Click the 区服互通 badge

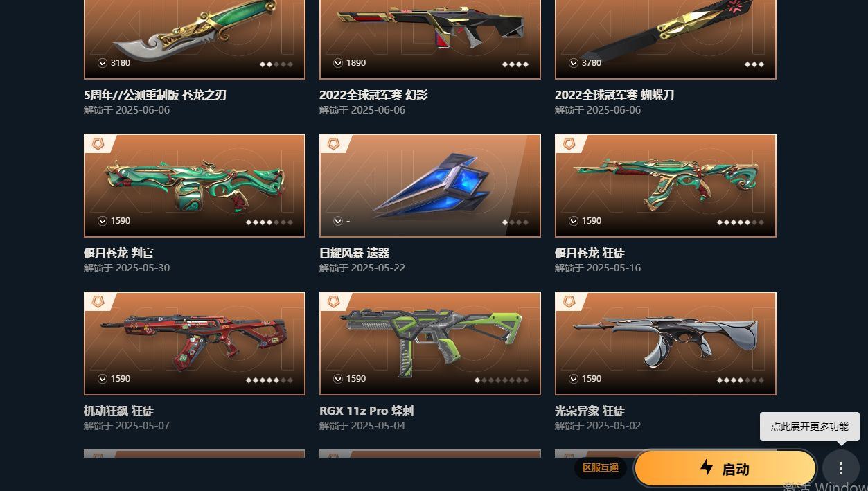[600, 468]
